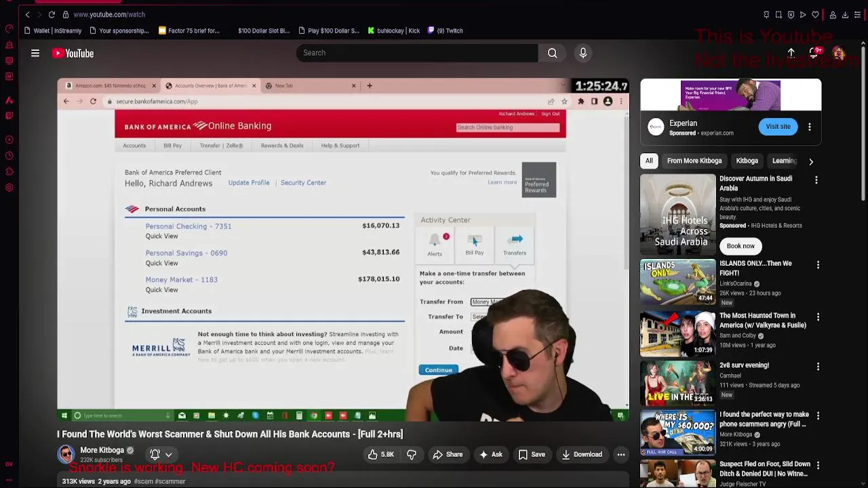Image resolution: width=868 pixels, height=488 pixels.
Task: Select From More Kitboga filter chip
Action: coord(694,161)
